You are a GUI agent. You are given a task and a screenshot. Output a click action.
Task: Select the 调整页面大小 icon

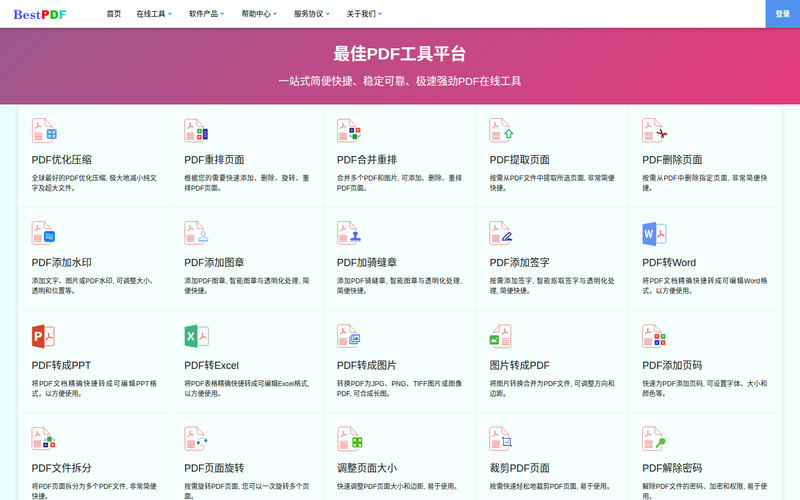[x=349, y=438]
